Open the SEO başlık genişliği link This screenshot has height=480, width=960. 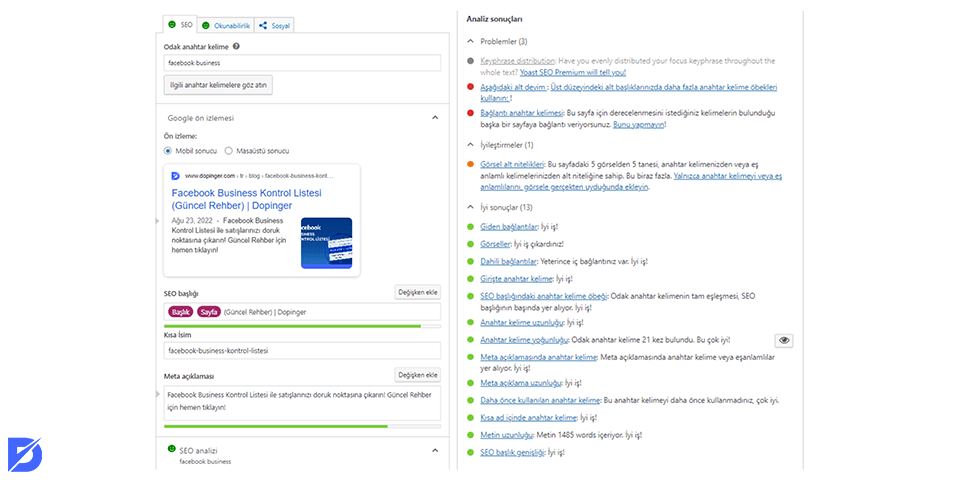512,453
